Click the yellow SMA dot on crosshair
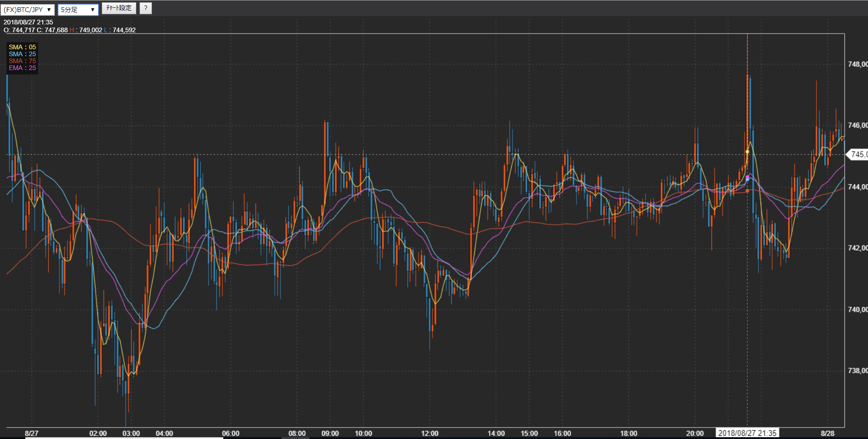 (747, 152)
